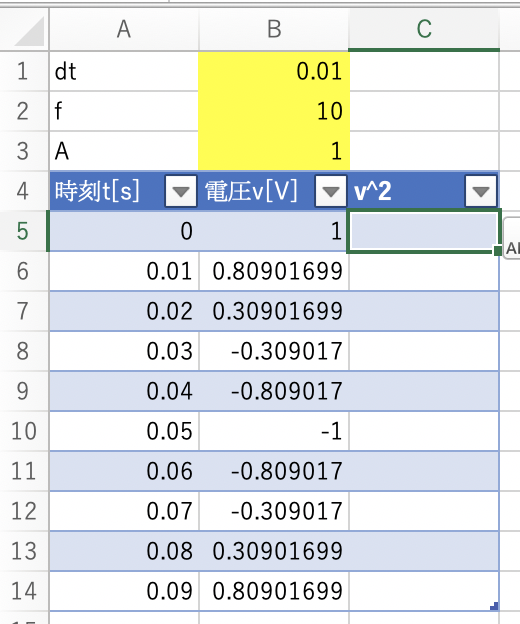Select row 2 header
520x624 pixels.
tap(24, 111)
